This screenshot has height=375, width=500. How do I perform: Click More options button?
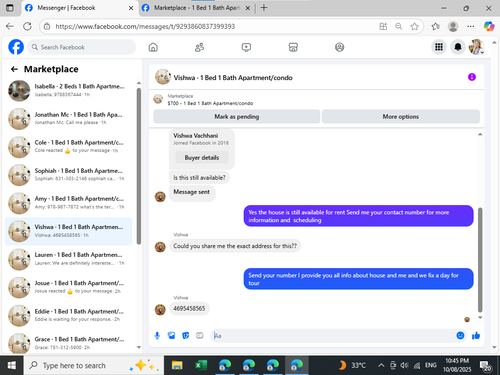(x=401, y=117)
